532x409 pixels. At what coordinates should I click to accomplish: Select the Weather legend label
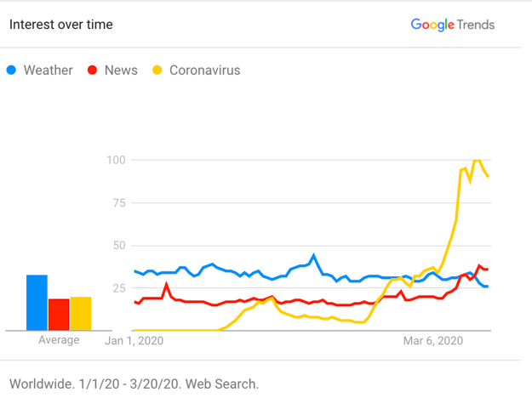pos(48,70)
